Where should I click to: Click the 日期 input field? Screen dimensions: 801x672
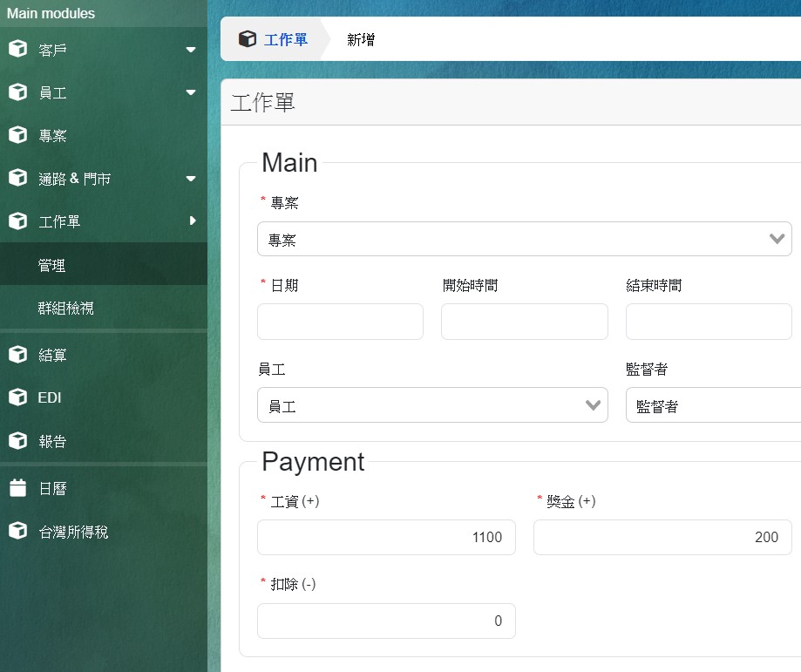340,322
